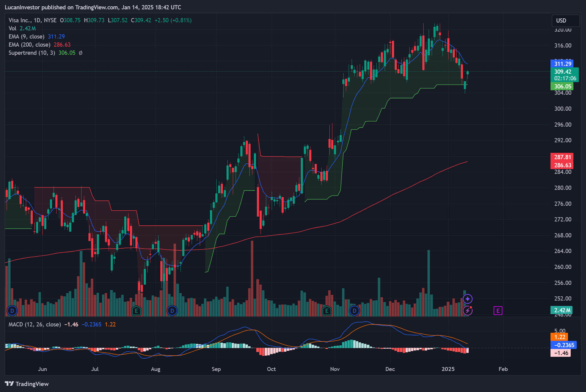Image resolution: width=586 pixels, height=392 pixels.
Task: Click the O308.75 open value in header
Action: tap(70, 20)
